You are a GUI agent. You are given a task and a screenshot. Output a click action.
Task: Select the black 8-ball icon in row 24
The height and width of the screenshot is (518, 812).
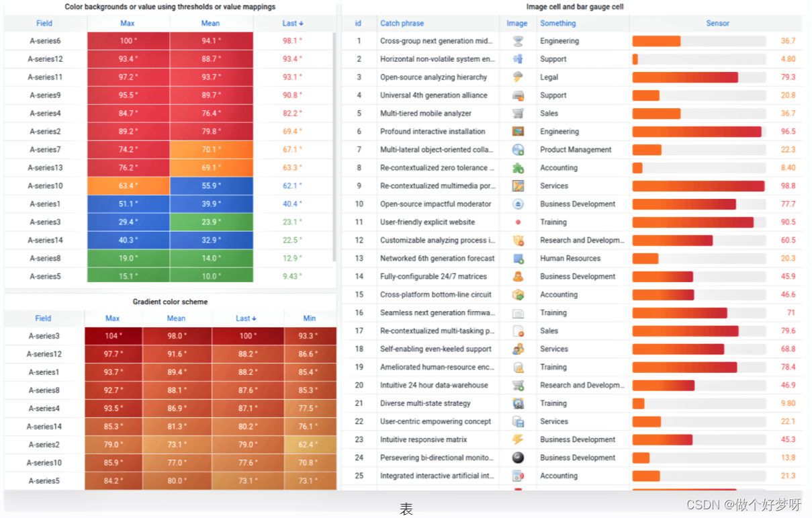[518, 458]
